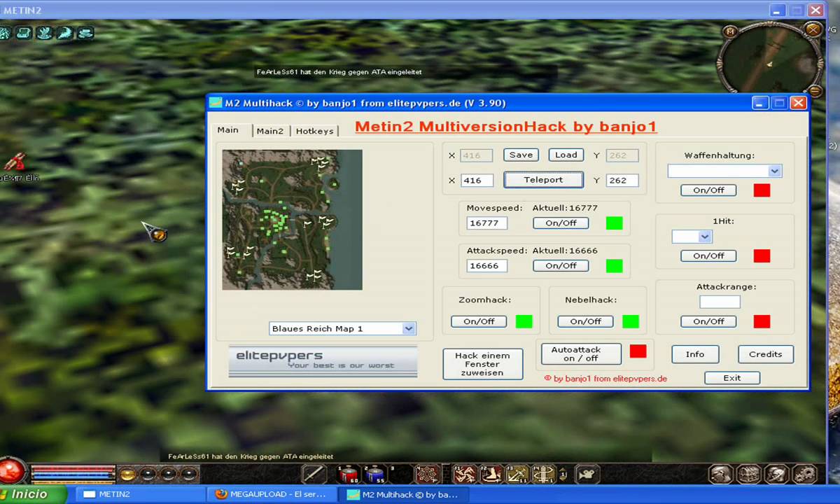Open the Hotkeys tab

click(x=314, y=131)
